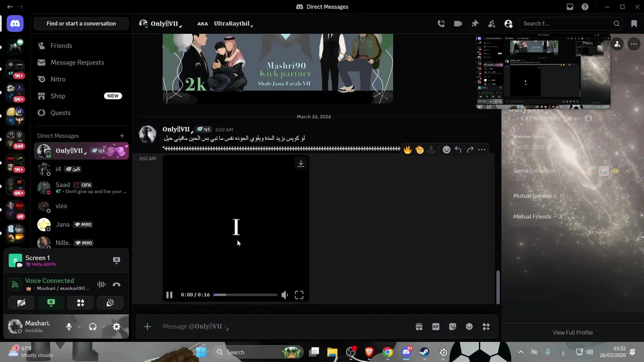Image resolution: width=644 pixels, height=362 pixels.
Task: Open the Jana direct message
Action: coord(81,224)
